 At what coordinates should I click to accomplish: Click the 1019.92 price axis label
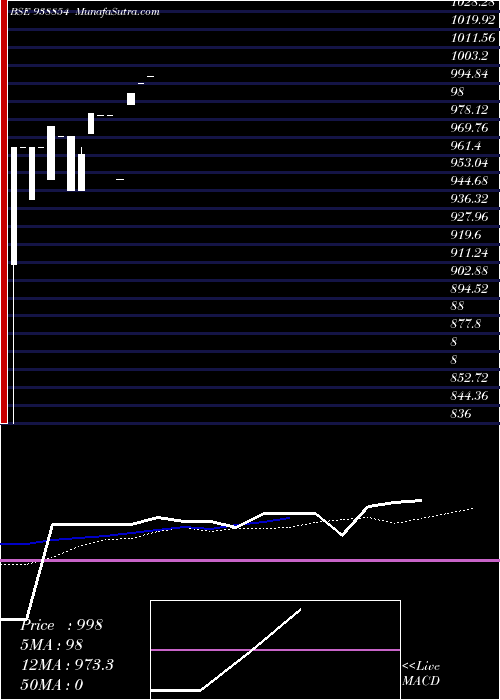[x=473, y=20]
